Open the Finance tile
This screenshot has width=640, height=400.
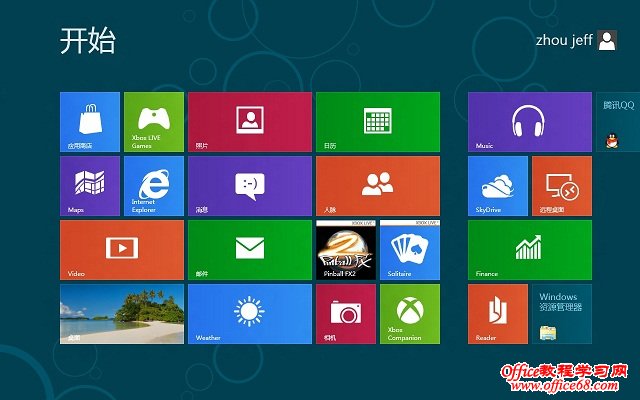[530, 250]
